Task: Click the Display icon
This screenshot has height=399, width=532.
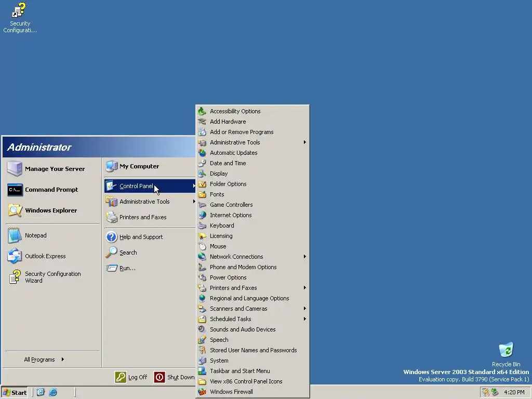Action: [x=202, y=174]
